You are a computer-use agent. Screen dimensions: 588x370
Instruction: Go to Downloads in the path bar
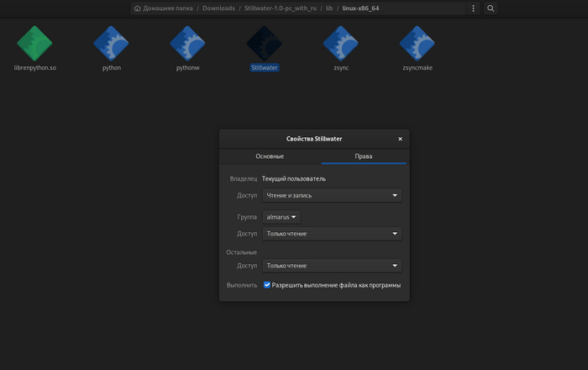click(x=218, y=8)
